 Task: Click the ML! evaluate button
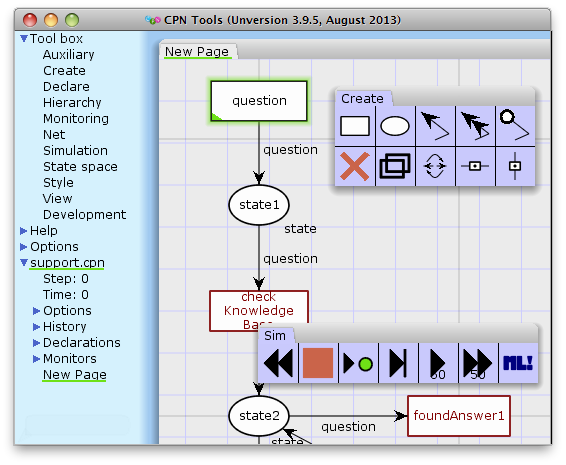pyautogui.click(x=518, y=363)
